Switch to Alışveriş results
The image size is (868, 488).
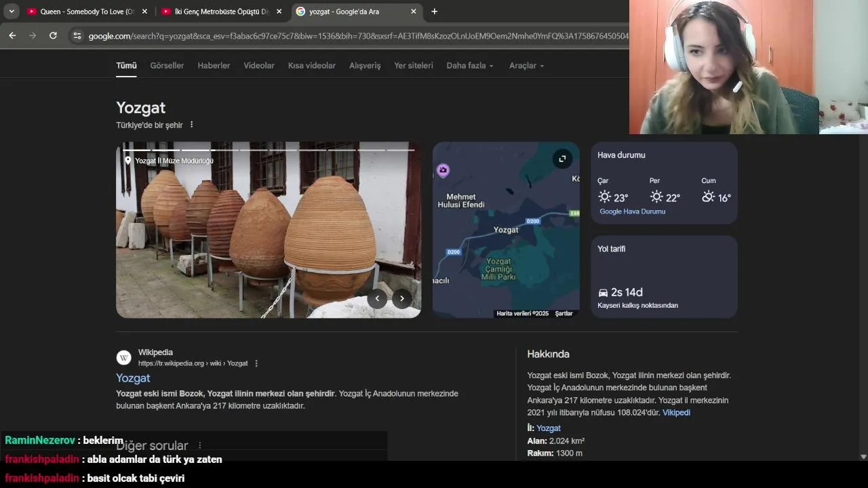(x=365, y=66)
